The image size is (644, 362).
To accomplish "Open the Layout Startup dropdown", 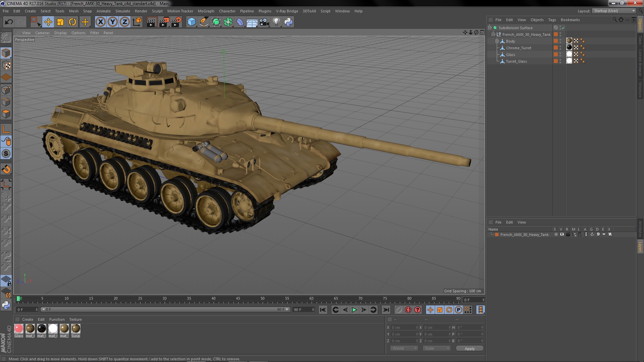I will [614, 11].
